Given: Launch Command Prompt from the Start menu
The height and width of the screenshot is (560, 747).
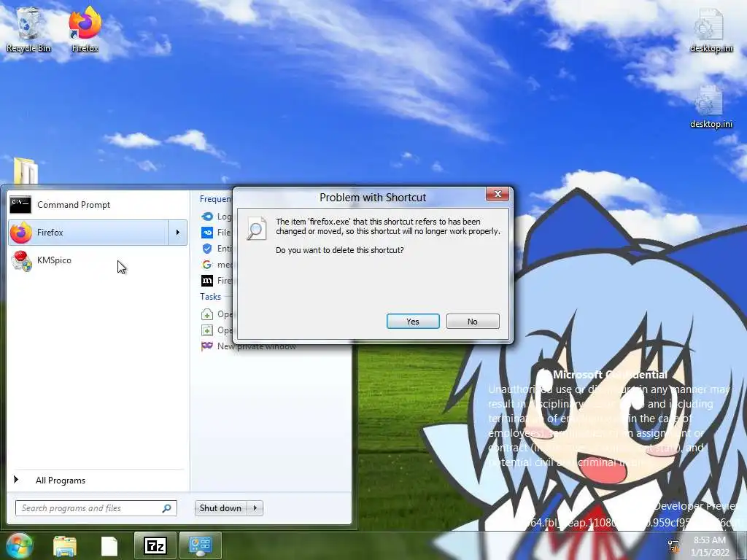Looking at the screenshot, I should click(x=98, y=205).
